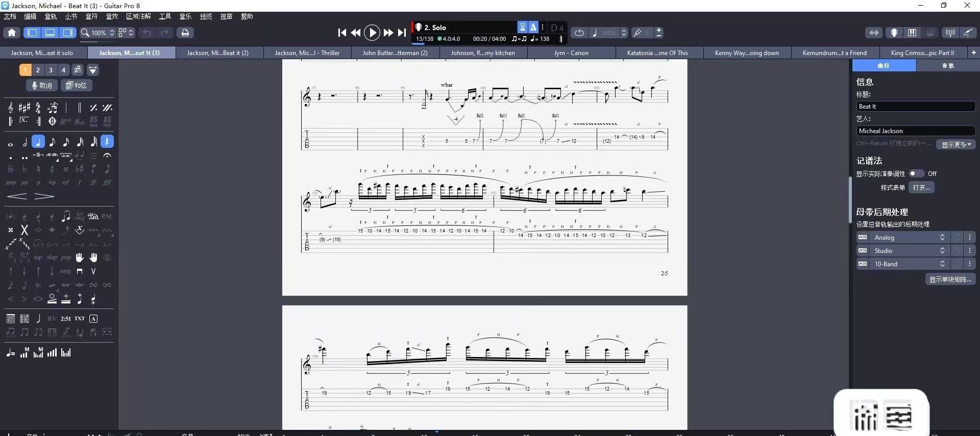Click the Micheal Jackson artist field
Image resolution: width=980 pixels, height=436 pixels.
[915, 131]
